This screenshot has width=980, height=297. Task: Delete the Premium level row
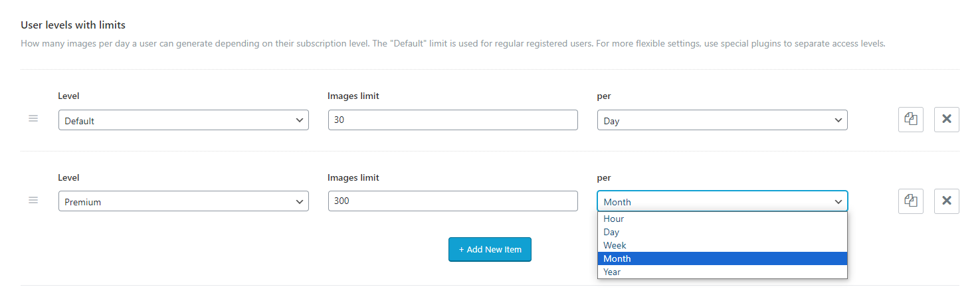(x=946, y=201)
